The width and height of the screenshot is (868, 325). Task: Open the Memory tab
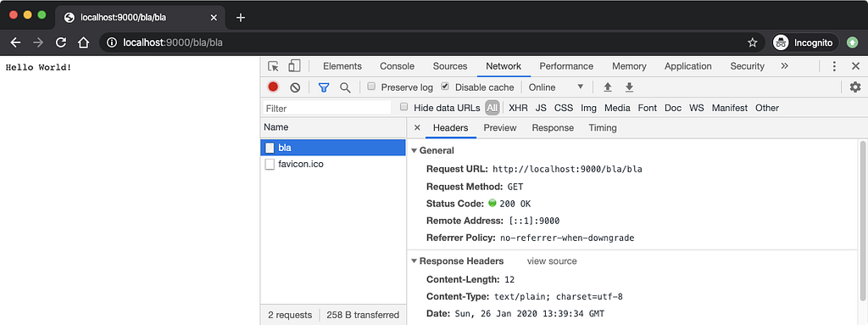click(x=629, y=66)
